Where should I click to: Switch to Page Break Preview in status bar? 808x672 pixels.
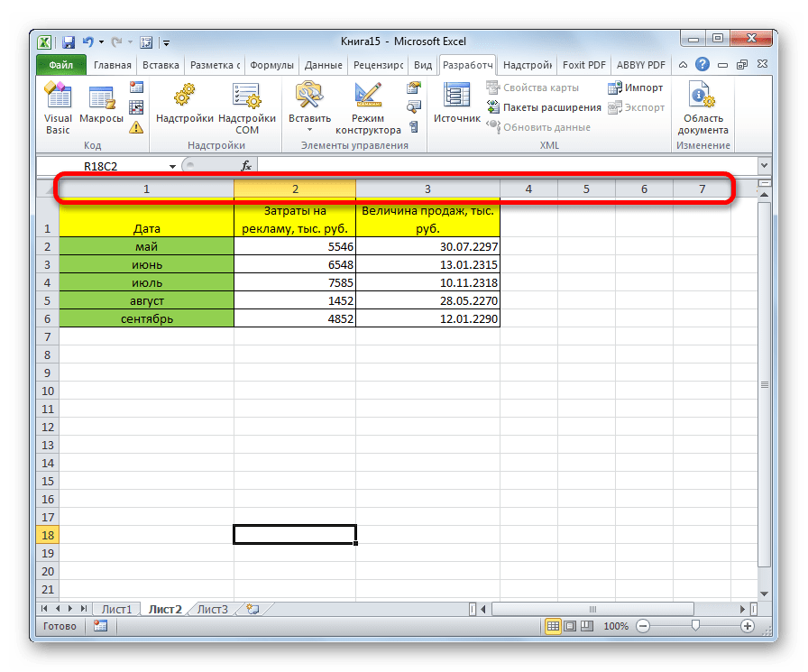tap(587, 626)
